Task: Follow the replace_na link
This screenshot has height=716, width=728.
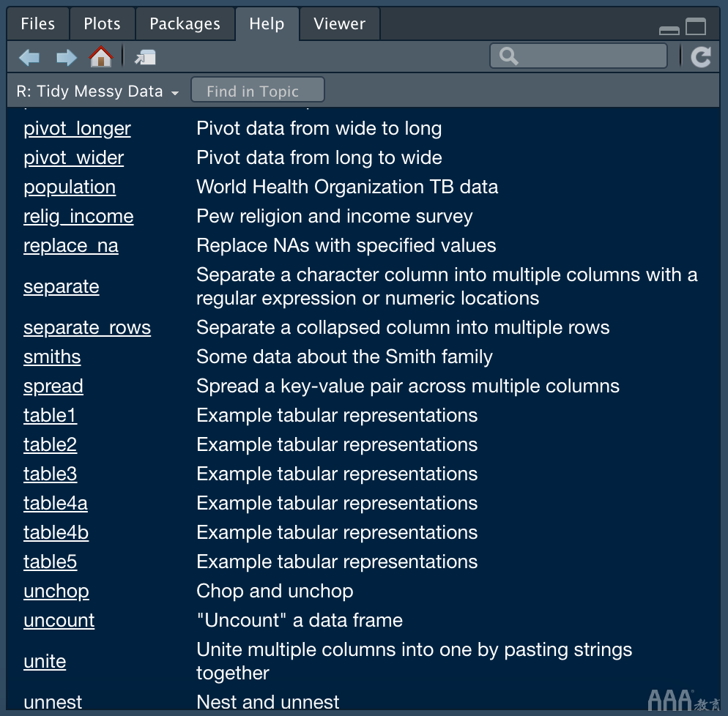Action: [x=71, y=246]
